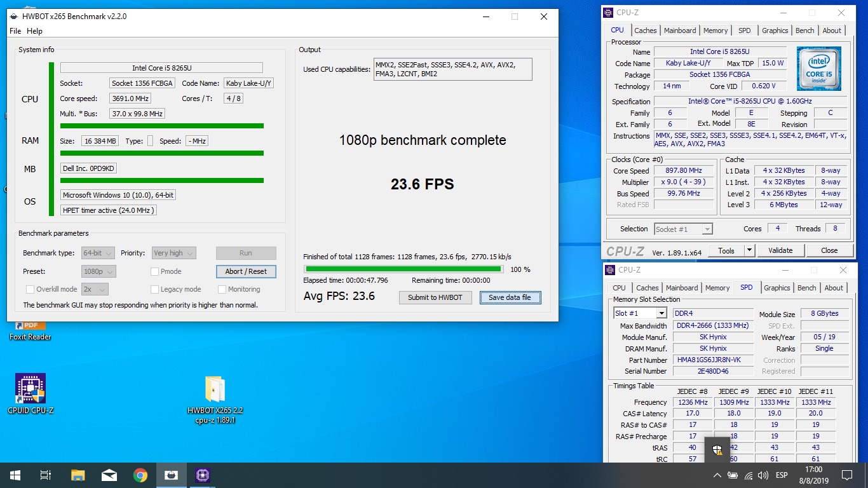
Task: Switch to Mainboard tab in upper CPU-Z
Action: pyautogui.click(x=680, y=30)
